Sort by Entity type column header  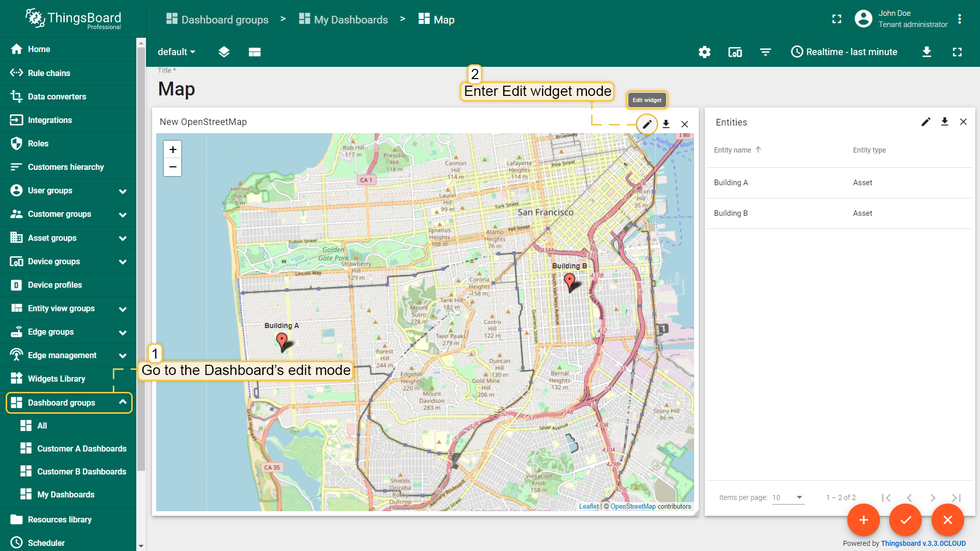coord(869,150)
